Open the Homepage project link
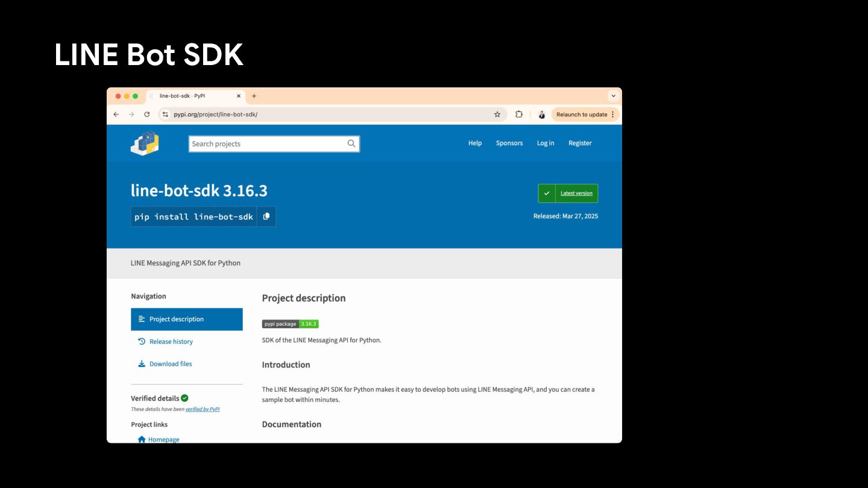This screenshot has height=488, width=868. pyautogui.click(x=159, y=439)
